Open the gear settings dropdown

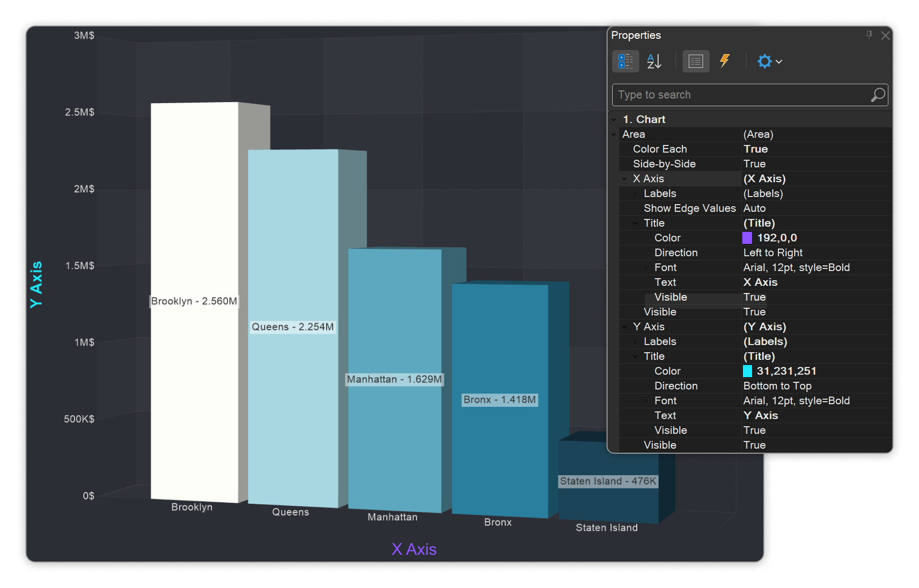tap(769, 62)
